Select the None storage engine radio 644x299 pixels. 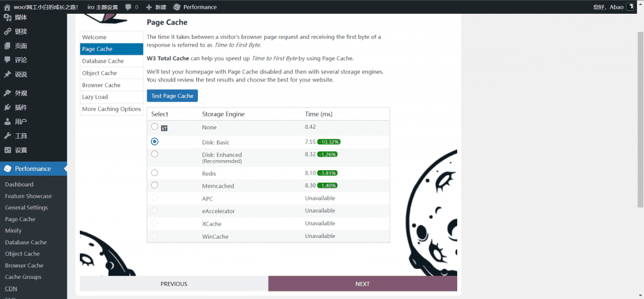tap(155, 127)
